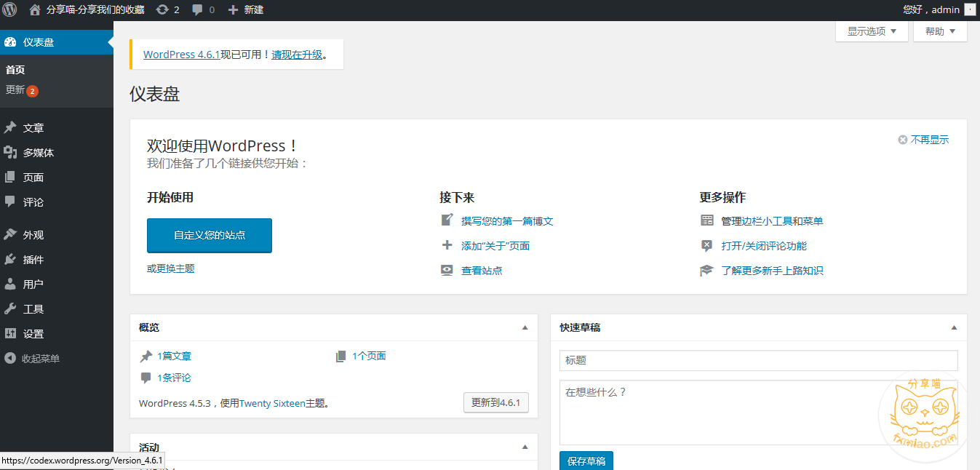Viewport: 980px width, 470px height.
Task: Click the plus icon by 添加"关于"页面
Action: tap(447, 245)
